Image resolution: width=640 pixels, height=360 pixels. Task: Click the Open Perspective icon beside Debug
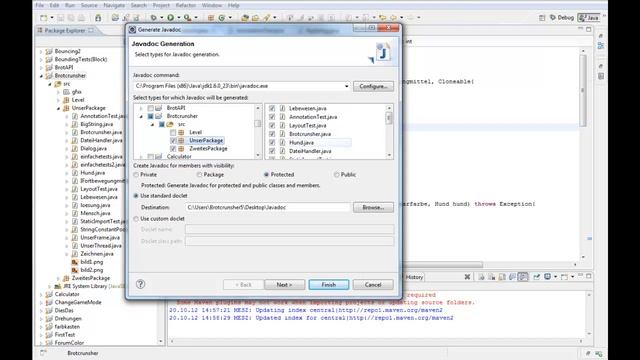(542, 18)
